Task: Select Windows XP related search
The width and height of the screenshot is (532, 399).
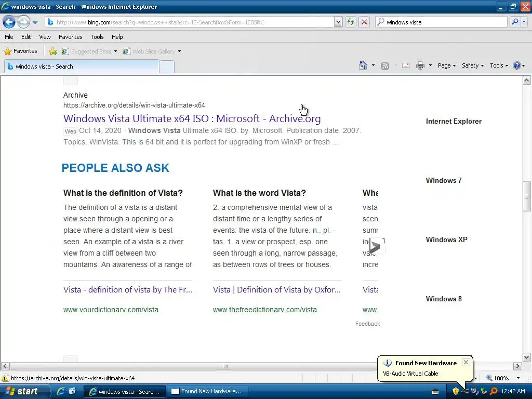Action: click(446, 240)
